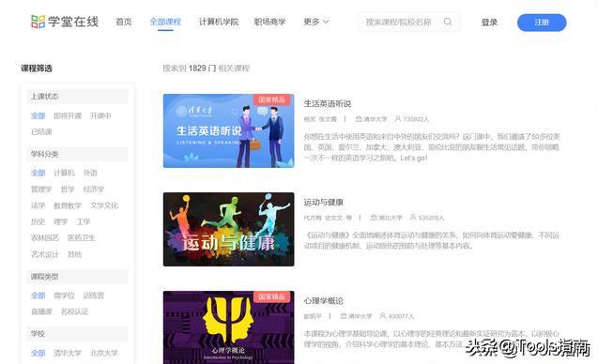Click the school icon in 生活英语听说 row
The height and width of the screenshot is (364, 598).
coord(358,119)
